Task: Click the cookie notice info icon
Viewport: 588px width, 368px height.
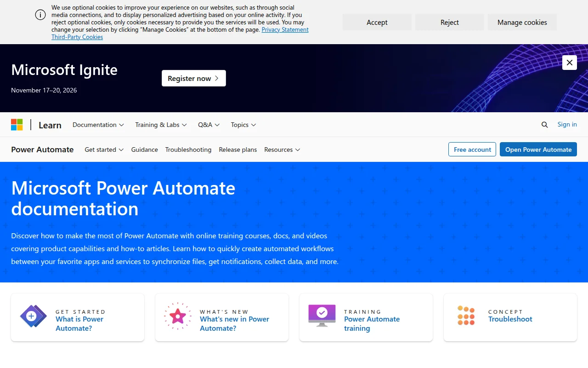Action: coord(40,15)
